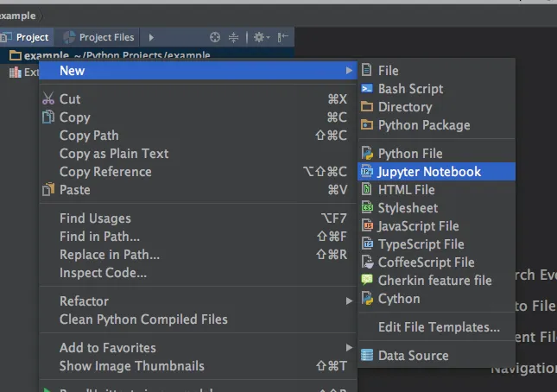Screen dimensions: 557x392
Task: Click the Jupyter Notebook file icon
Action: 368,172
